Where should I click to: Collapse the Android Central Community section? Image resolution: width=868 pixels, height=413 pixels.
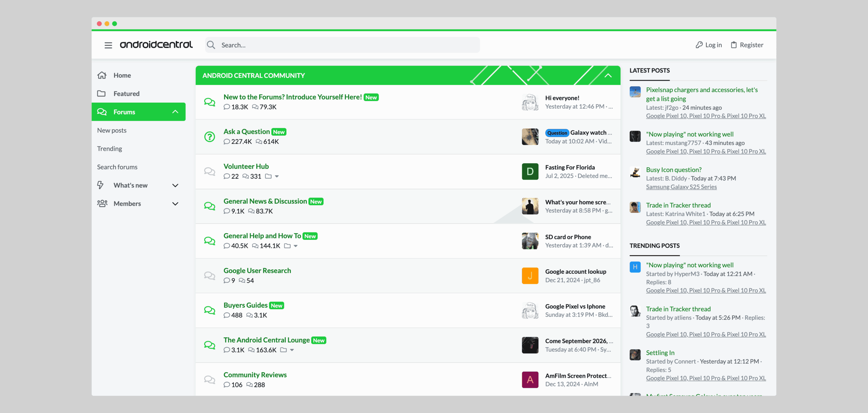click(x=607, y=75)
